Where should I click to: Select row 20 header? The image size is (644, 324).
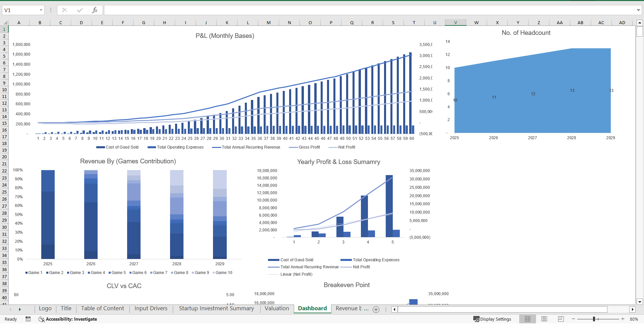tap(4, 157)
